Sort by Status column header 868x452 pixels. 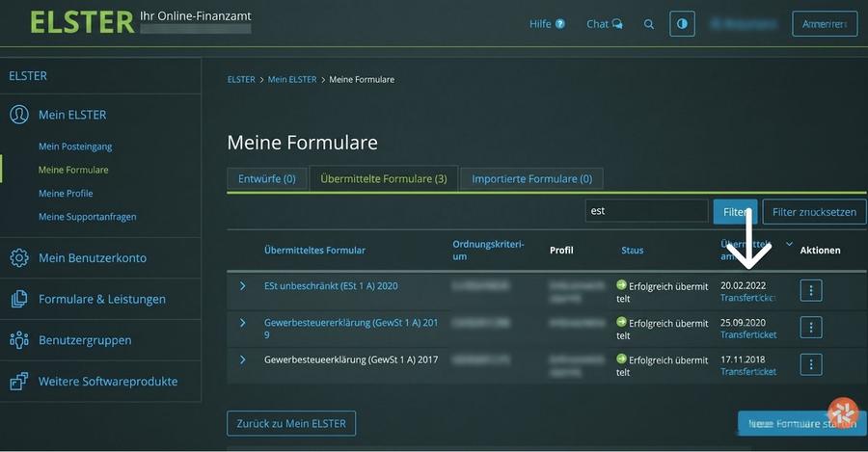coord(632,250)
